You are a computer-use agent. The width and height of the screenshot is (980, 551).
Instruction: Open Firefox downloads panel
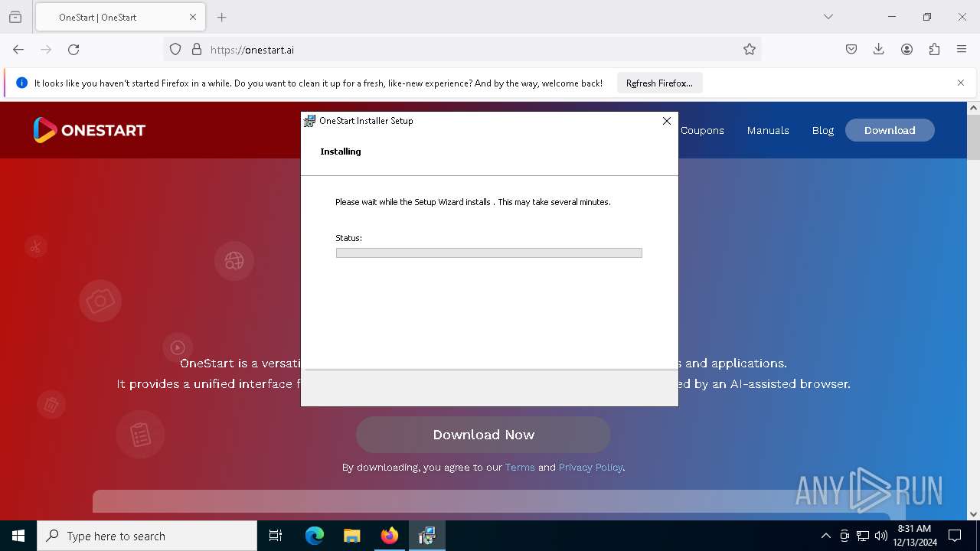[x=879, y=49]
